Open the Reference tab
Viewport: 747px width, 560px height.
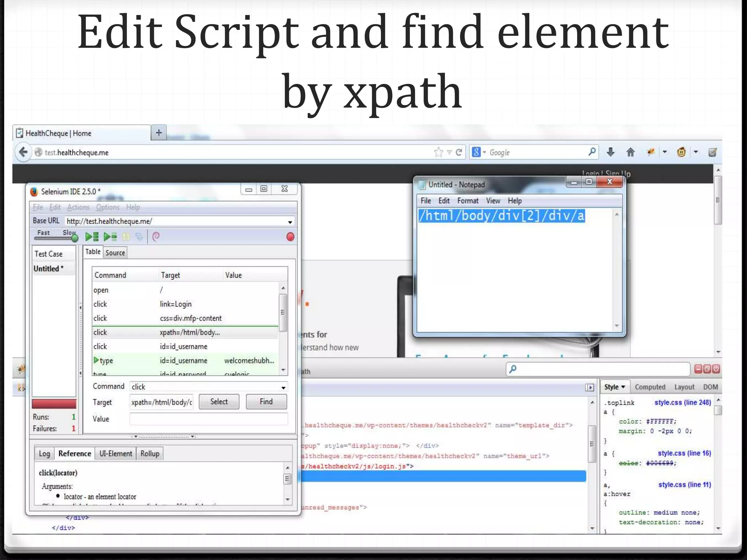tap(75, 454)
